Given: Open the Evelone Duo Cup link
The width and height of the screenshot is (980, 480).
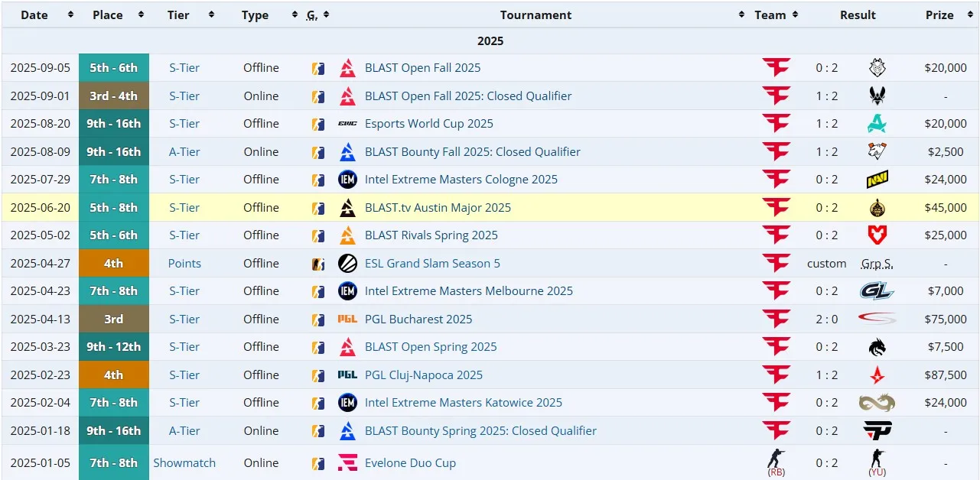Looking at the screenshot, I should [410, 463].
